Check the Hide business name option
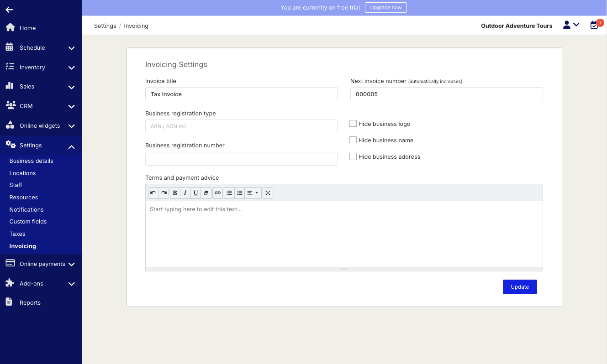607x364 pixels. [353, 140]
